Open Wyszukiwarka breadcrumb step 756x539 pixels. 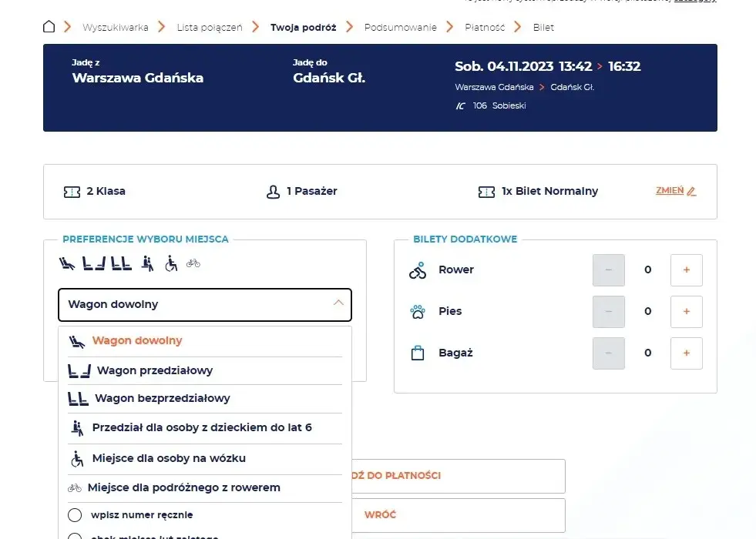click(116, 28)
